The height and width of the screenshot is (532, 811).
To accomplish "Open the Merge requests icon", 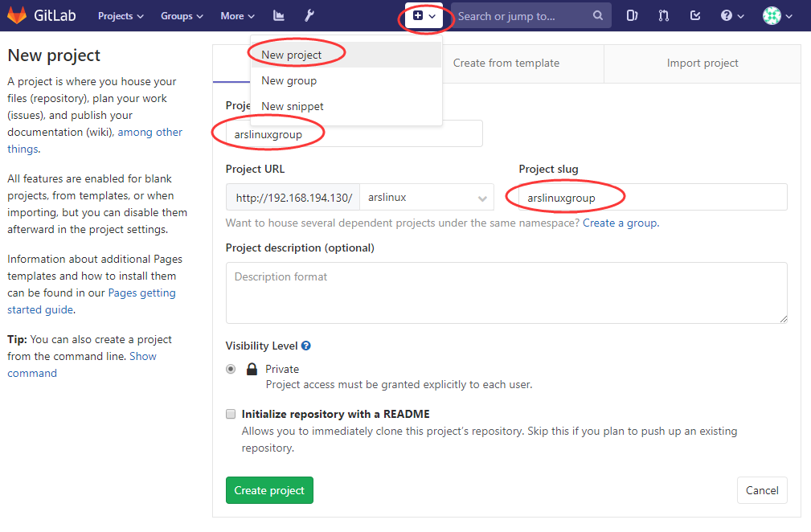I will coord(664,15).
